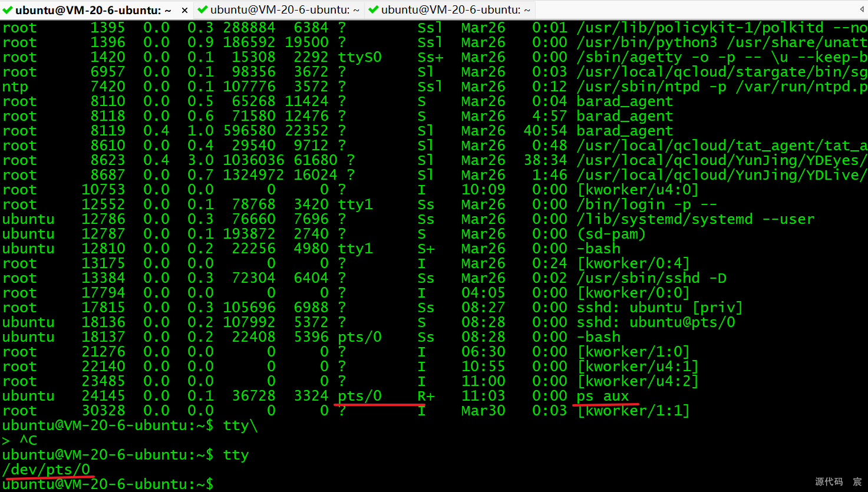Click the [kworker/u4:2] process name
This screenshot has height=492, width=868.
tap(638, 381)
